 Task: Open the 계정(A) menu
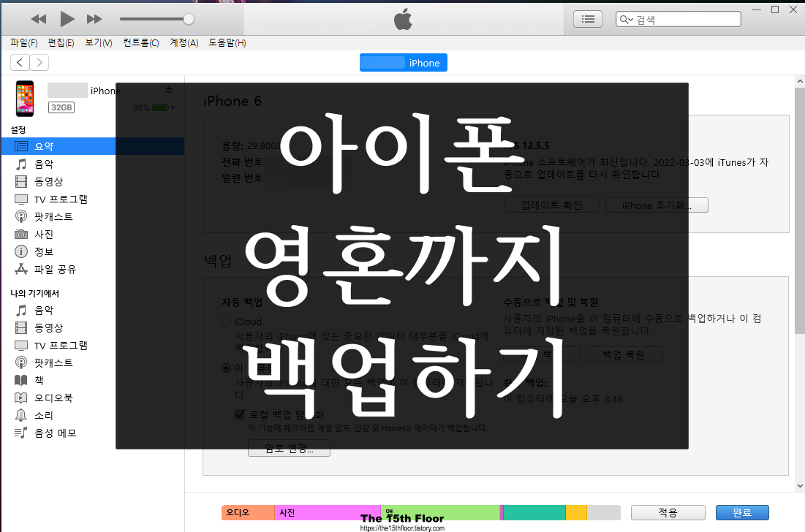coord(184,43)
